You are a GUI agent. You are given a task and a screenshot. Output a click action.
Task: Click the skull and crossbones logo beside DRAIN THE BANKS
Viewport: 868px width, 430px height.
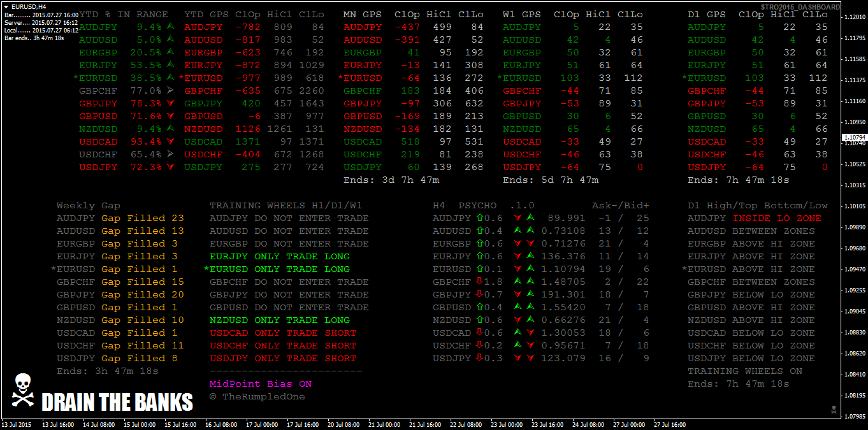(22, 391)
